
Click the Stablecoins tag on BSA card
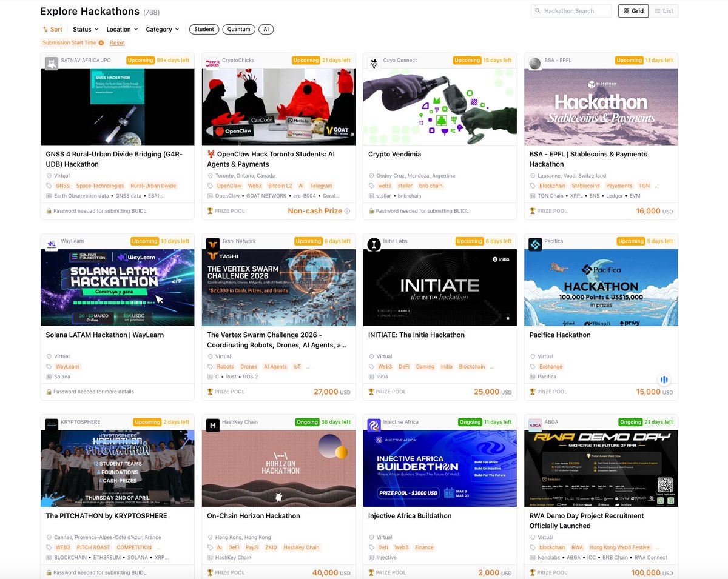pos(586,186)
